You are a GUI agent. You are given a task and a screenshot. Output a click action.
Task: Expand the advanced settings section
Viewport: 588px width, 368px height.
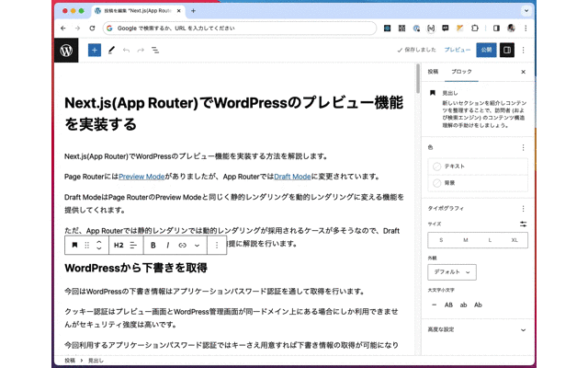click(478, 329)
